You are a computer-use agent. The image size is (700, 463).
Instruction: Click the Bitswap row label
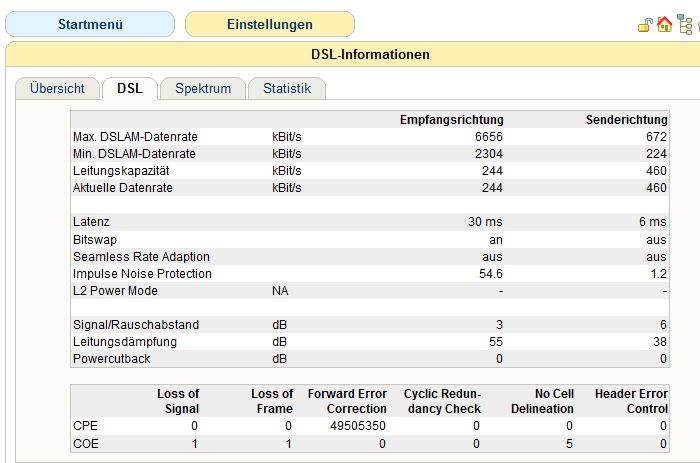pos(95,240)
